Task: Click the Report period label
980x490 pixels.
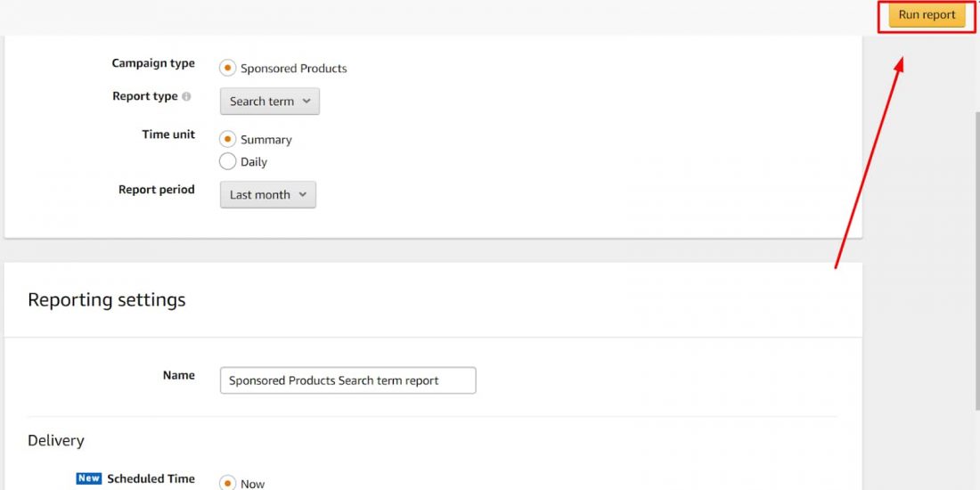Action: 156,190
